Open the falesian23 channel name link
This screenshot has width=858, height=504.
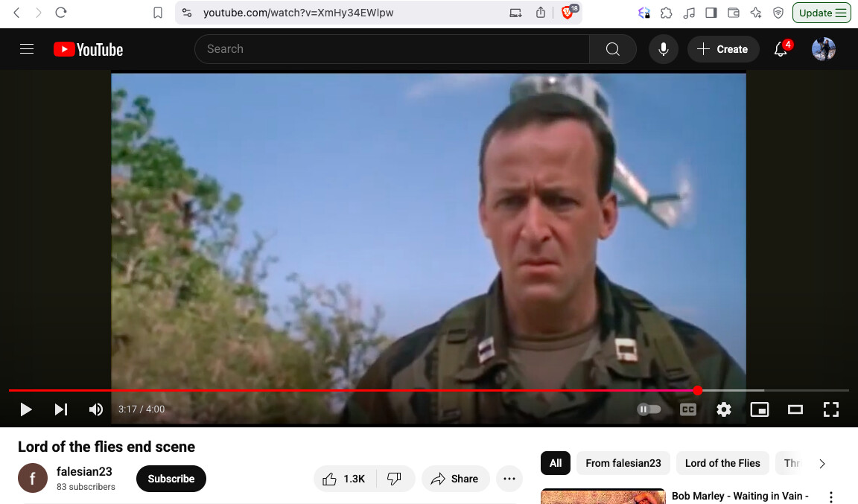[84, 472]
